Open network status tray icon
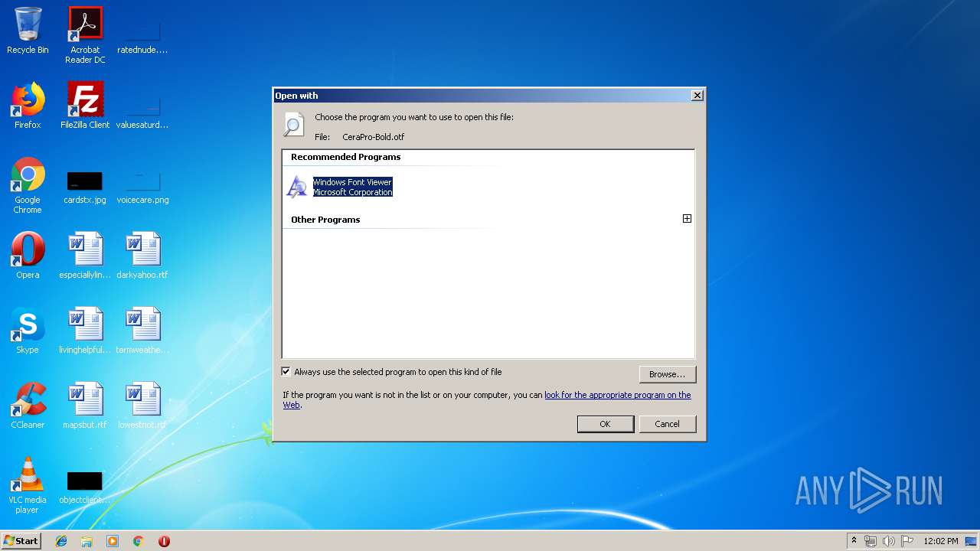Viewport: 980px width, 551px height. (x=871, y=541)
